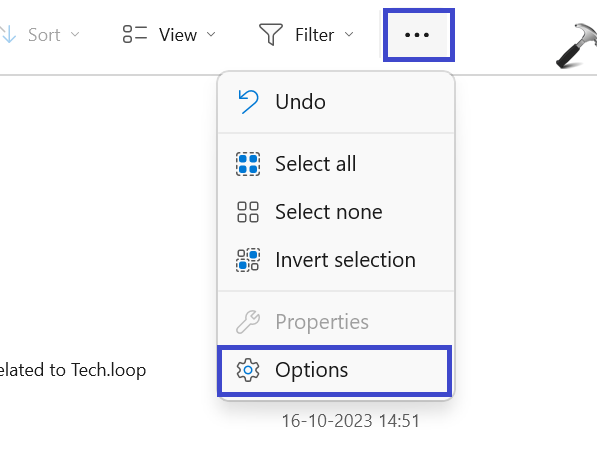This screenshot has height=457, width=597.
Task: Click the View layout icon
Action: 135,34
